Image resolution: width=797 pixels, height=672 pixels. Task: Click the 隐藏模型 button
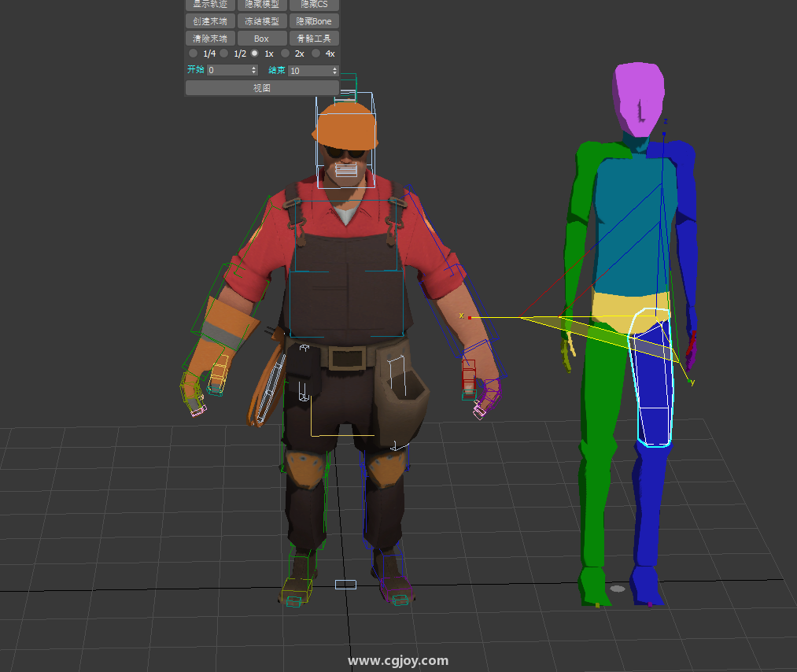tap(262, 5)
